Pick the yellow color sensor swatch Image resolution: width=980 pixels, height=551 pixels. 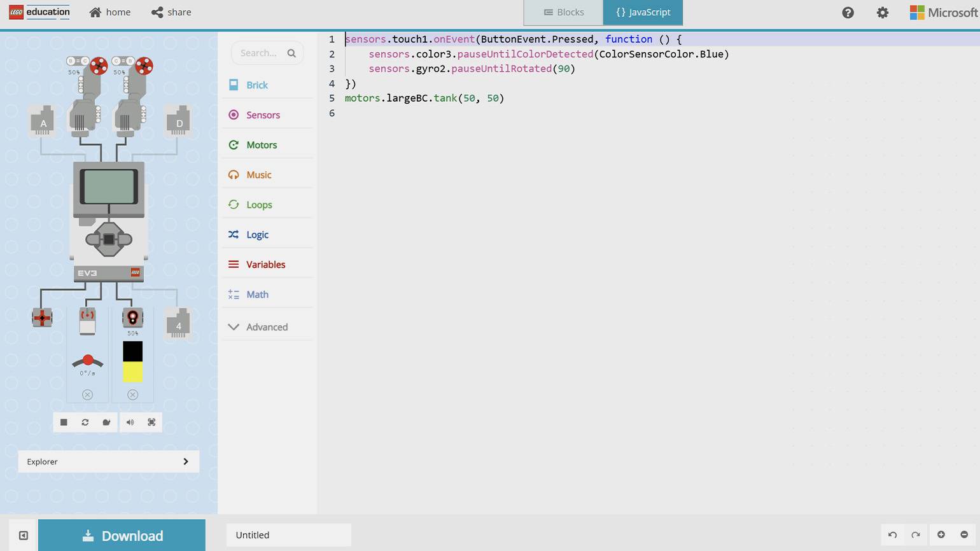click(x=132, y=372)
